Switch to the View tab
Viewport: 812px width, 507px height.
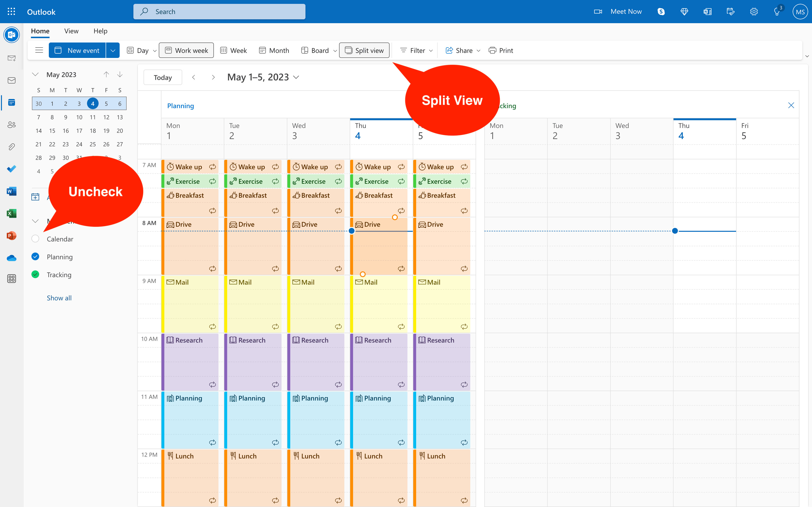pos(71,31)
